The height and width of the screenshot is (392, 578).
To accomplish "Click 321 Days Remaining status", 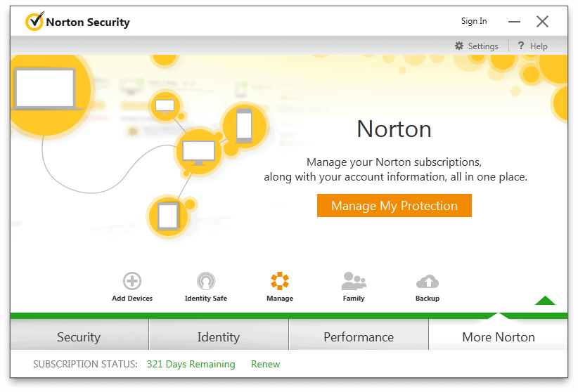I will 191,364.
